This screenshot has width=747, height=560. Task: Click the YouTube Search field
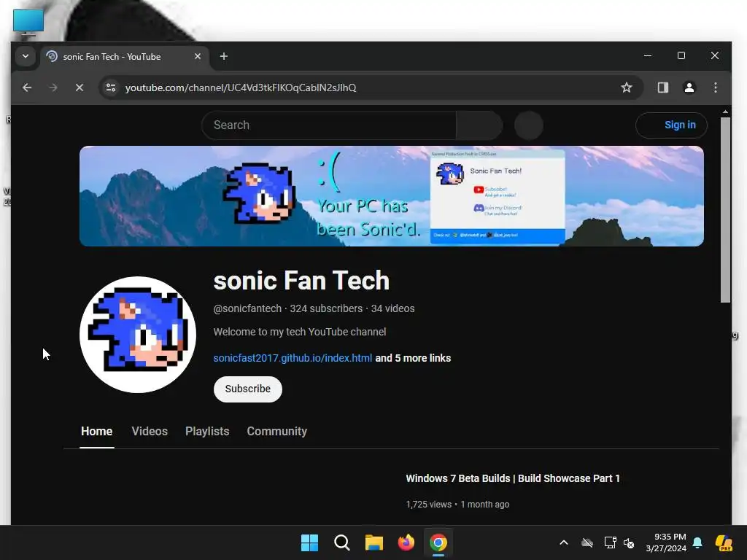[329, 125]
